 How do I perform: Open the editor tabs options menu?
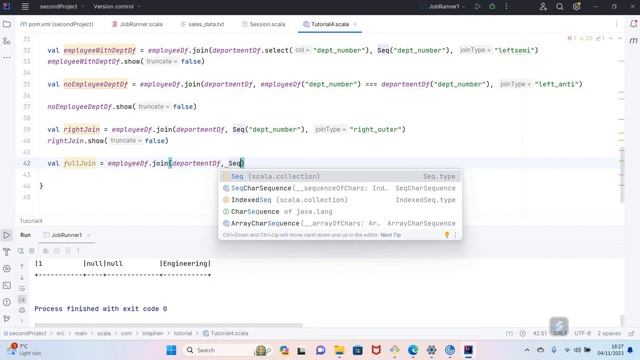pyautogui.click(x=616, y=24)
